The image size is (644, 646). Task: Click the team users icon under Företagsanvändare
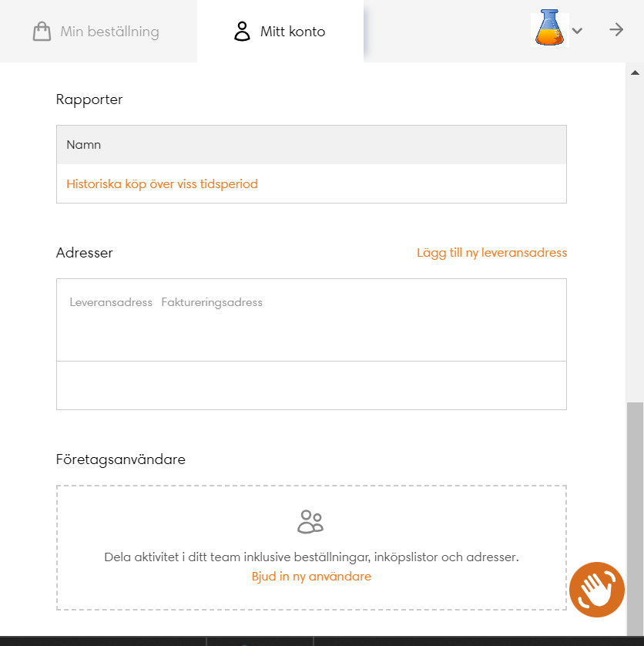310,522
